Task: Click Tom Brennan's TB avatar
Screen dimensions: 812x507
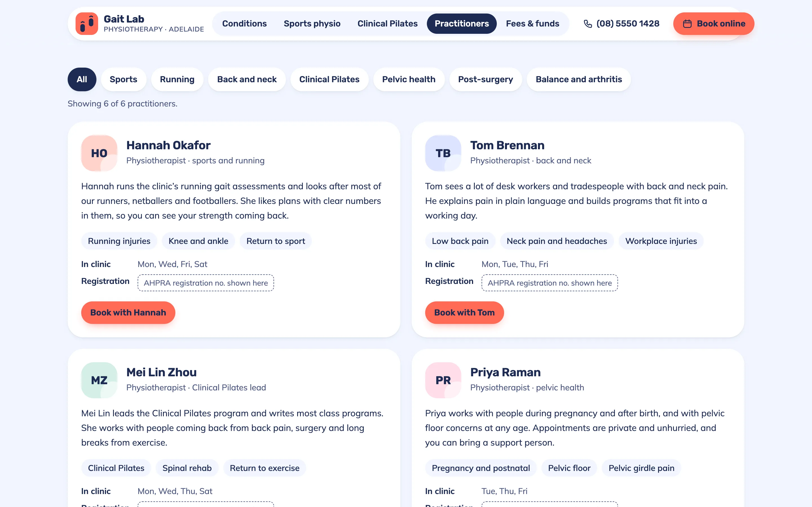Action: (443, 153)
